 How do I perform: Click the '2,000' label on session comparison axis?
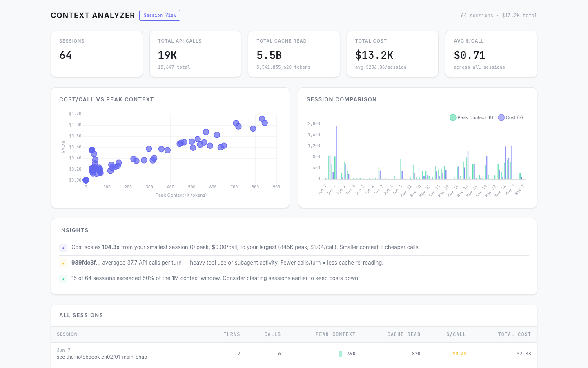(x=314, y=123)
